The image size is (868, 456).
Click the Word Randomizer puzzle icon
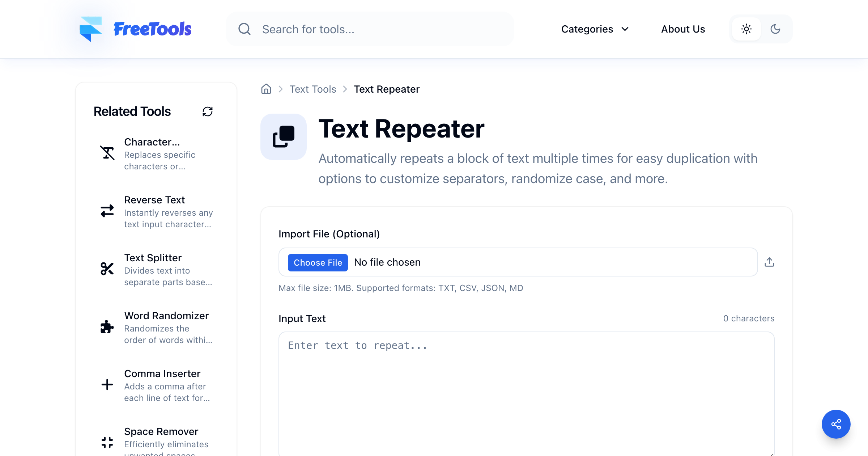coord(107,326)
